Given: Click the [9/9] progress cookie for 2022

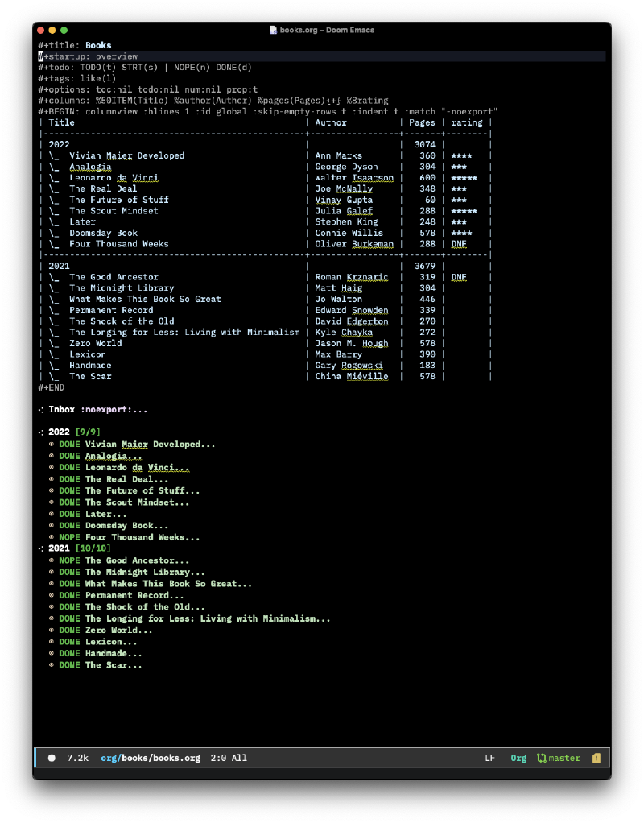Looking at the screenshot, I should click(89, 432).
